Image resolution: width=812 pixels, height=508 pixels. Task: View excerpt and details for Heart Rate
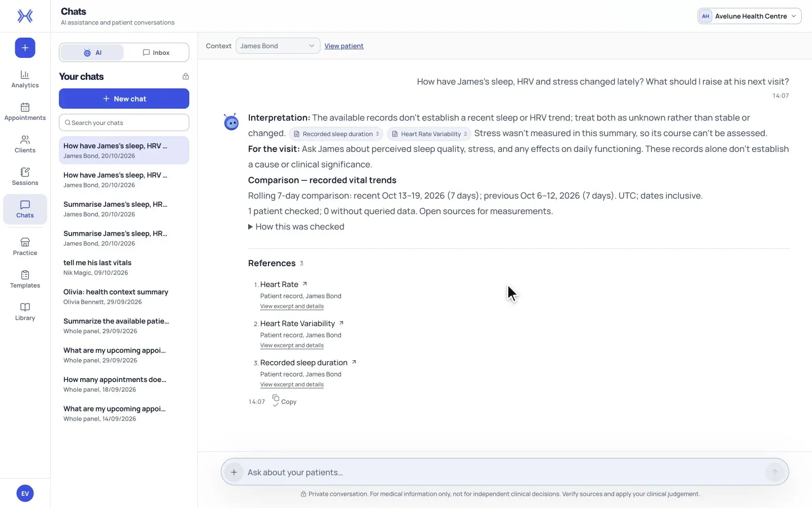coord(292,306)
